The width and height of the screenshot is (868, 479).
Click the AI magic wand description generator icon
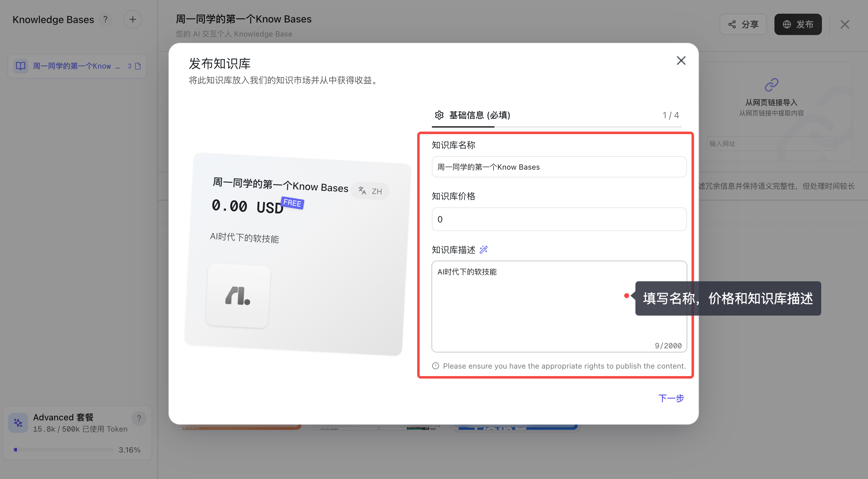[484, 249]
